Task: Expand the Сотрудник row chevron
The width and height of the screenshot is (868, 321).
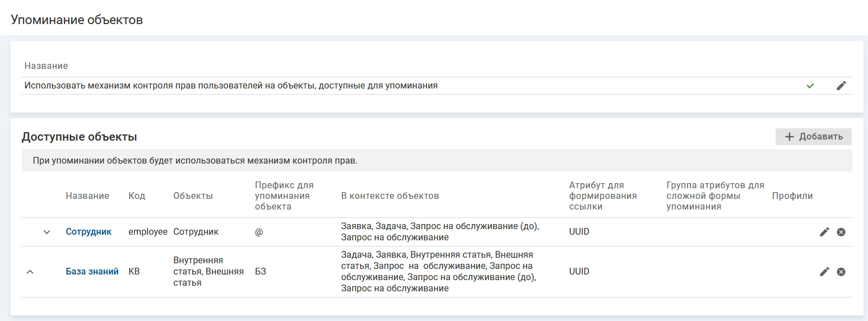Action: click(47, 232)
